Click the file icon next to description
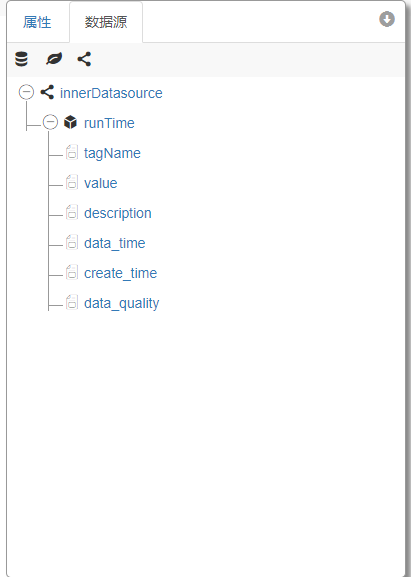The image size is (411, 577). [72, 212]
